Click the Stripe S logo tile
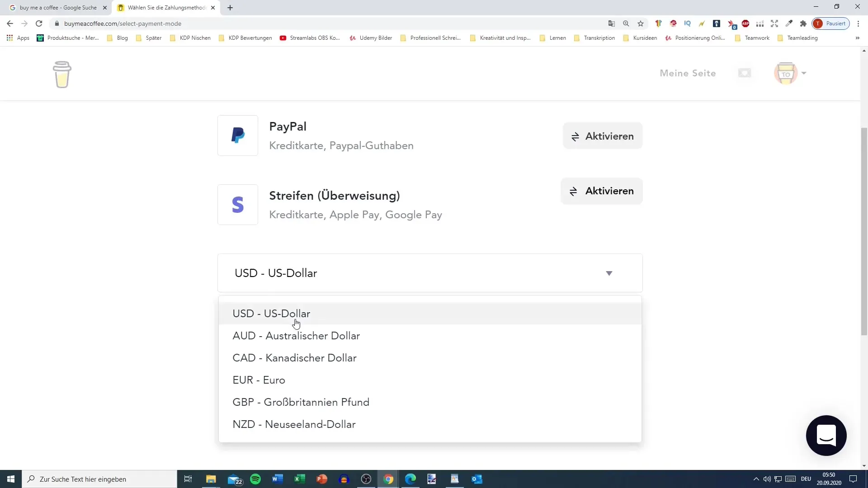The width and height of the screenshot is (868, 488). pos(238,205)
